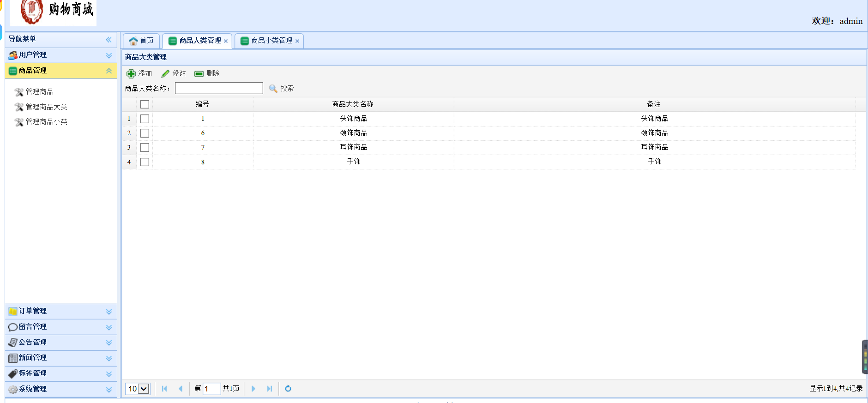Click the 标签管理 tag icon

coord(13,373)
